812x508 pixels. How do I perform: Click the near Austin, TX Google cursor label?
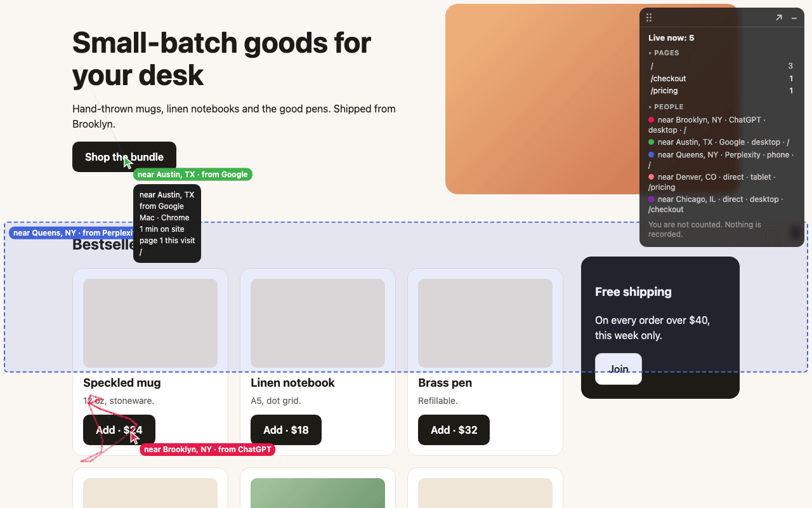(193, 175)
